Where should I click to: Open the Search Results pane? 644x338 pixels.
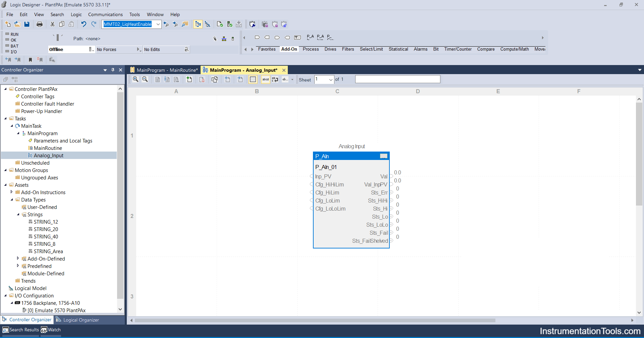(x=21, y=330)
